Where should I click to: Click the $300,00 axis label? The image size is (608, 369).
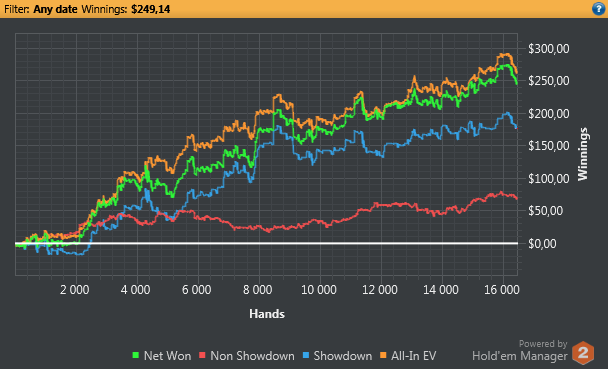[x=549, y=48]
